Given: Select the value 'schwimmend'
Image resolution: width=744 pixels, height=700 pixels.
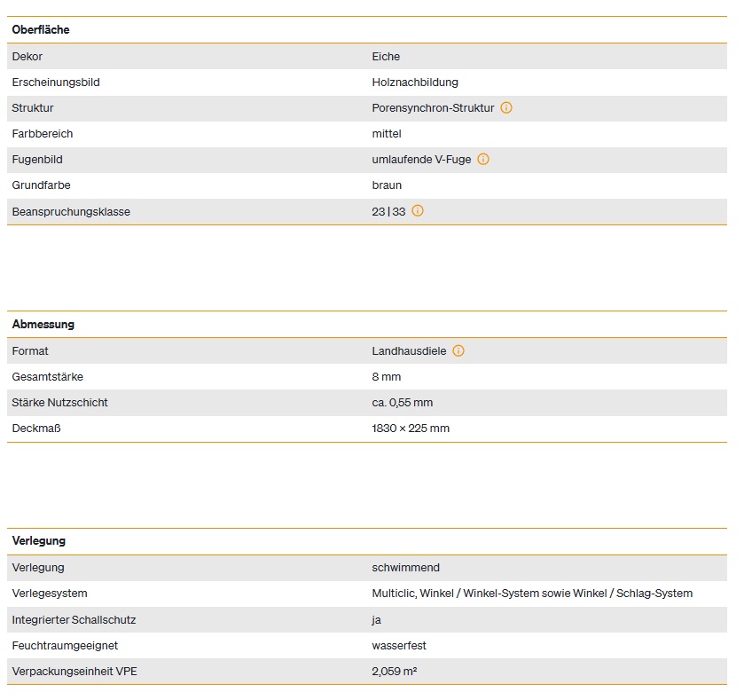Looking at the screenshot, I should [x=405, y=568].
